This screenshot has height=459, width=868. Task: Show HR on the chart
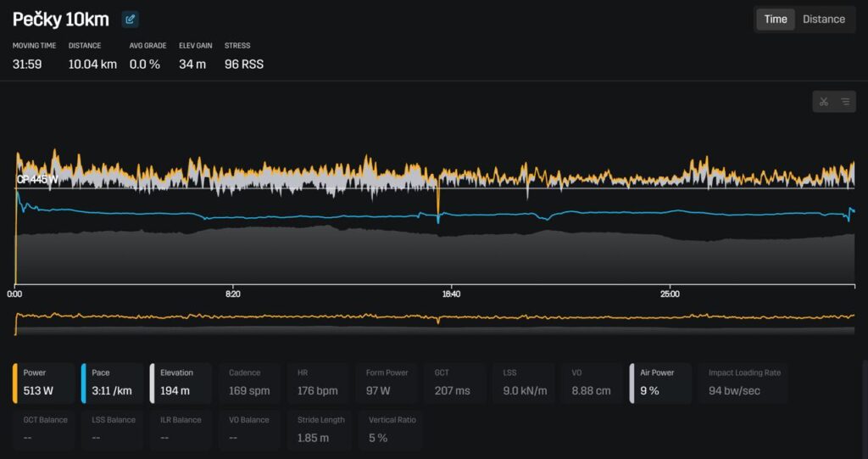click(x=318, y=383)
